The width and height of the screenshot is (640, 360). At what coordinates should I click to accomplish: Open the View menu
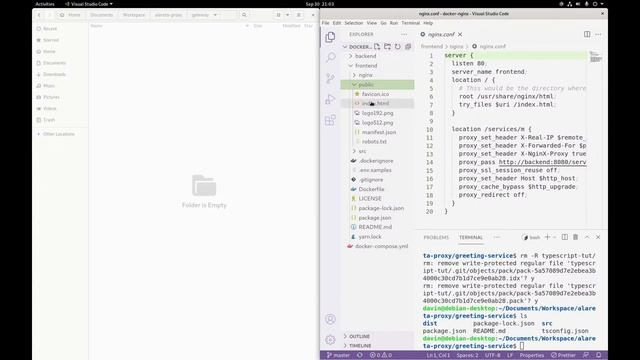(x=371, y=23)
